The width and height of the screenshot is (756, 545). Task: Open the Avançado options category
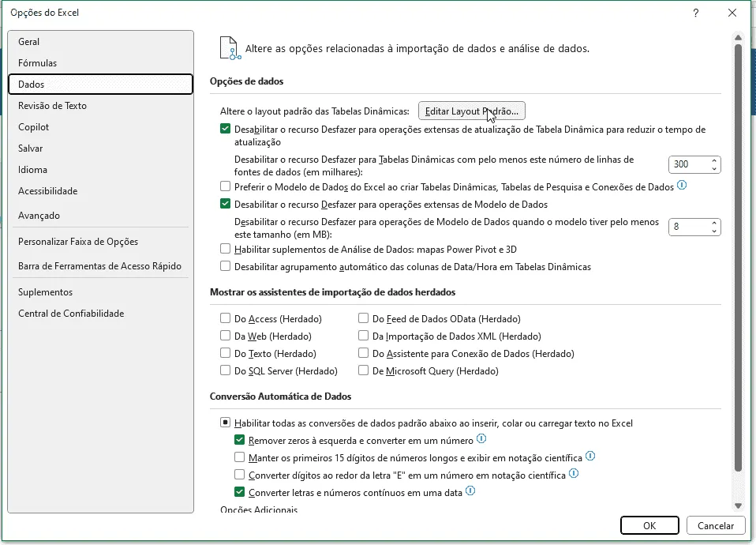pos(101,216)
